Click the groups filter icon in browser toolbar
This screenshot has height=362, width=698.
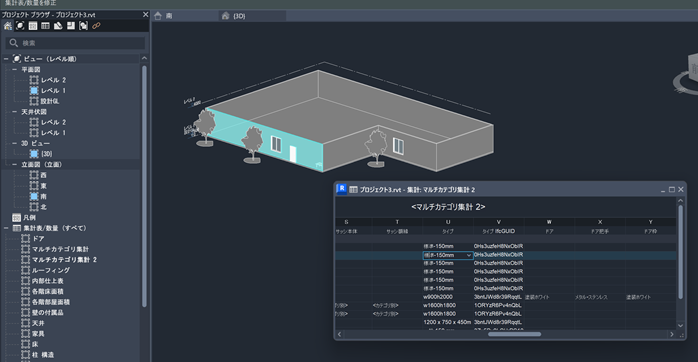83,26
